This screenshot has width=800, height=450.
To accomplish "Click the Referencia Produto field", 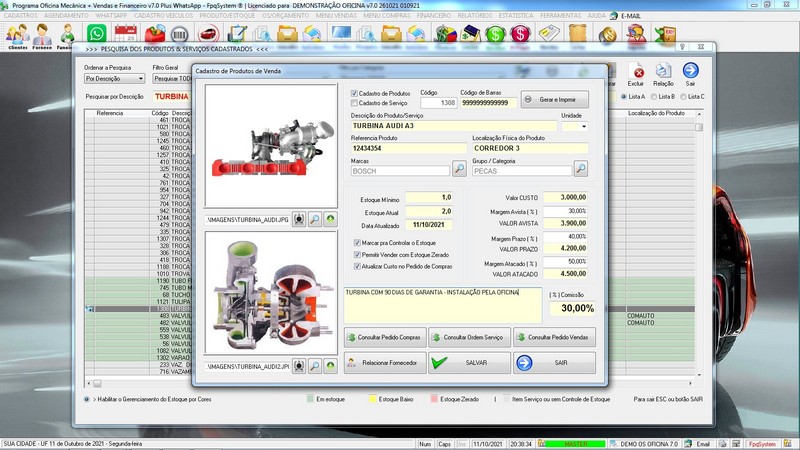I will click(x=409, y=148).
